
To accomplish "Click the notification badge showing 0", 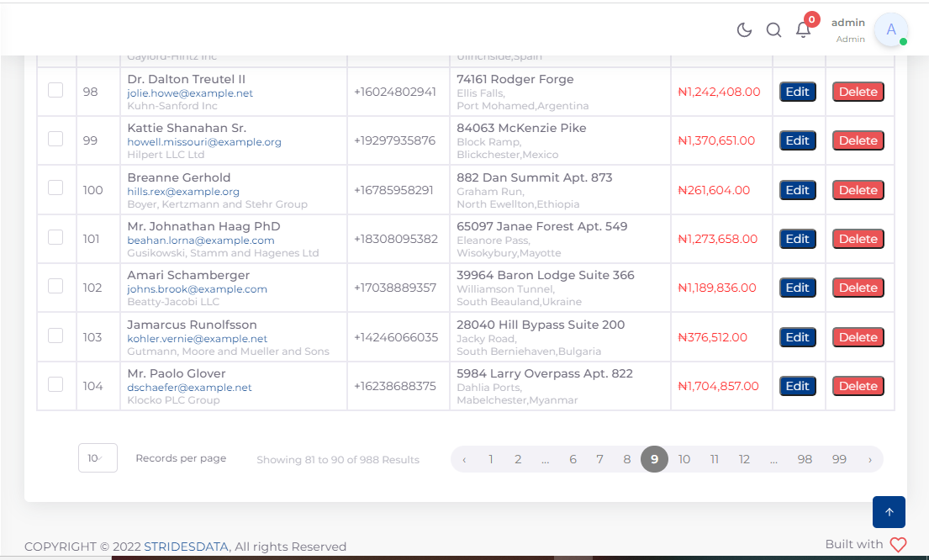I will pos(811,19).
